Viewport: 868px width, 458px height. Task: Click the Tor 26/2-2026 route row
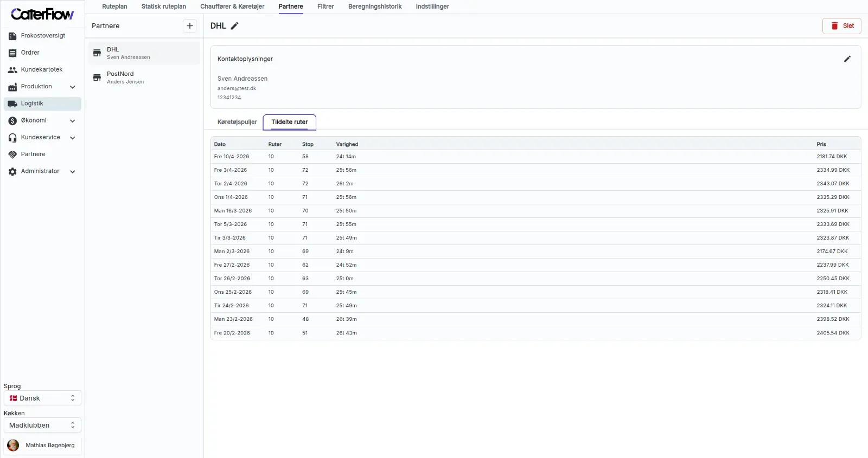535,279
